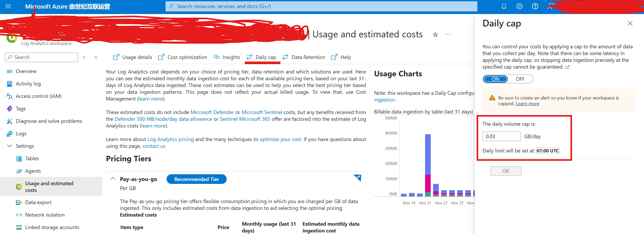Switch daily cap toggle to OFF
This screenshot has height=234, width=644.
tap(520, 79)
